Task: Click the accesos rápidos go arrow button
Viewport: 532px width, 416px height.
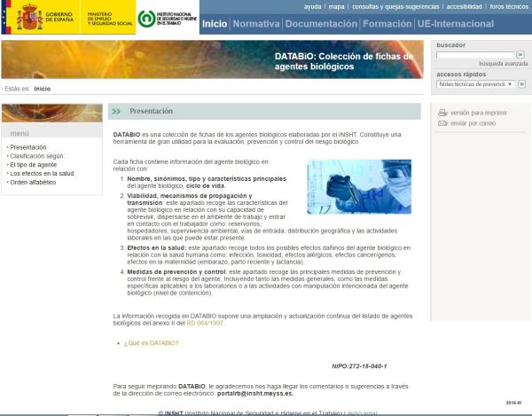Action: pyautogui.click(x=522, y=83)
